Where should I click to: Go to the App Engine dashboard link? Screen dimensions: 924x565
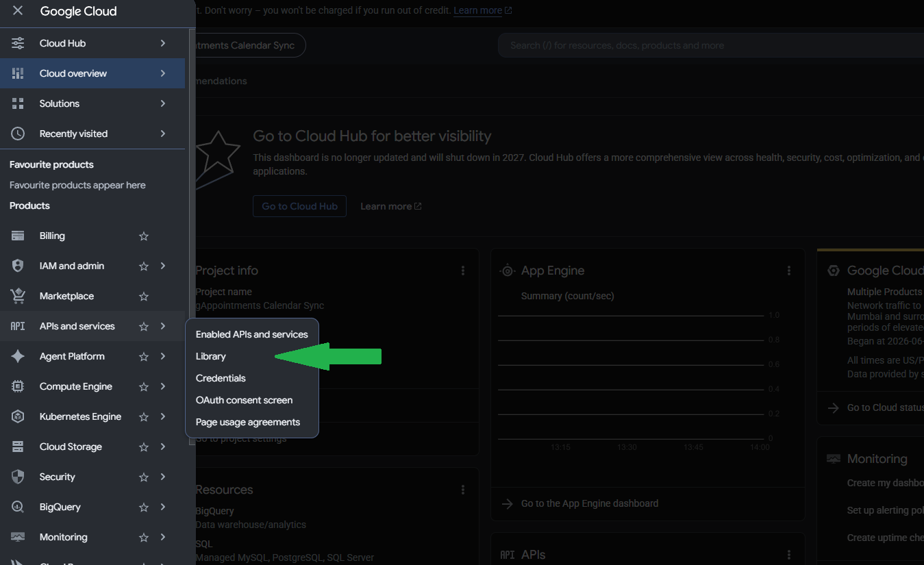590,503
